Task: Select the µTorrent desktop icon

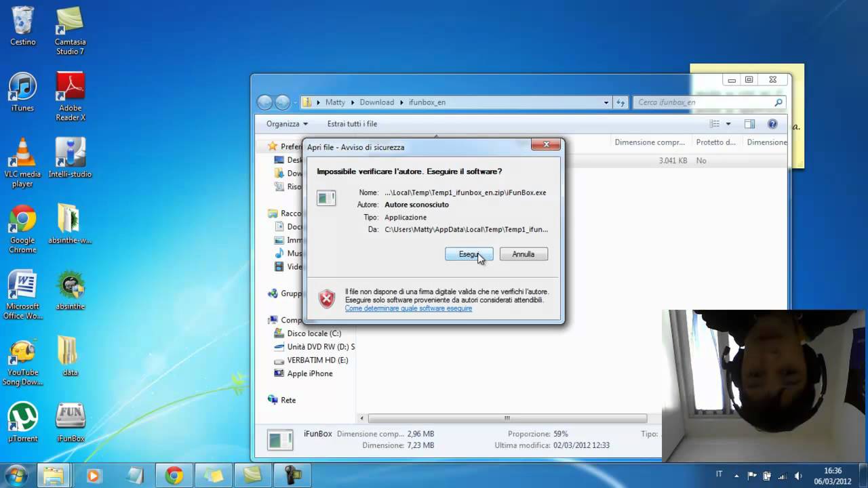Action: click(22, 422)
